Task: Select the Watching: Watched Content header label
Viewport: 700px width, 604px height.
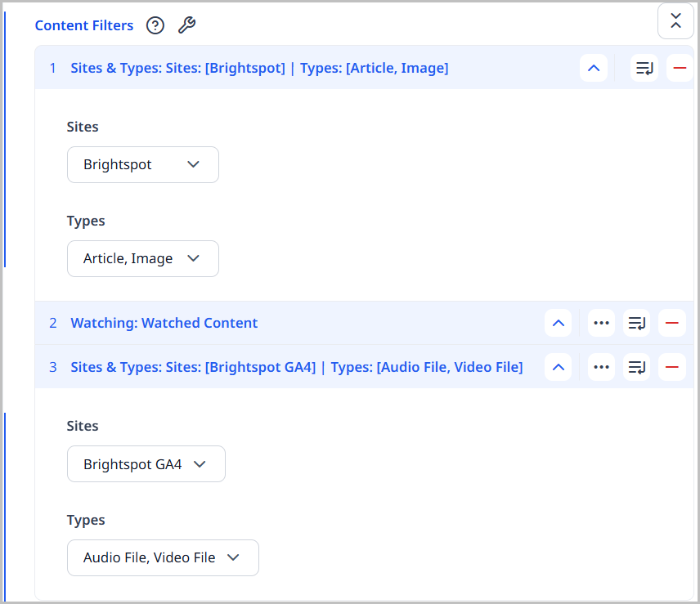Action: click(x=164, y=323)
